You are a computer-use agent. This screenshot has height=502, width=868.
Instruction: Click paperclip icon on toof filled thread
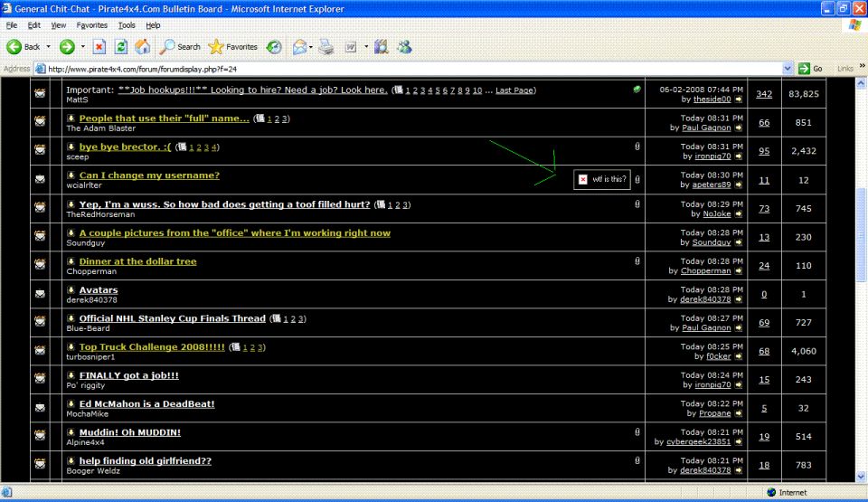point(637,204)
